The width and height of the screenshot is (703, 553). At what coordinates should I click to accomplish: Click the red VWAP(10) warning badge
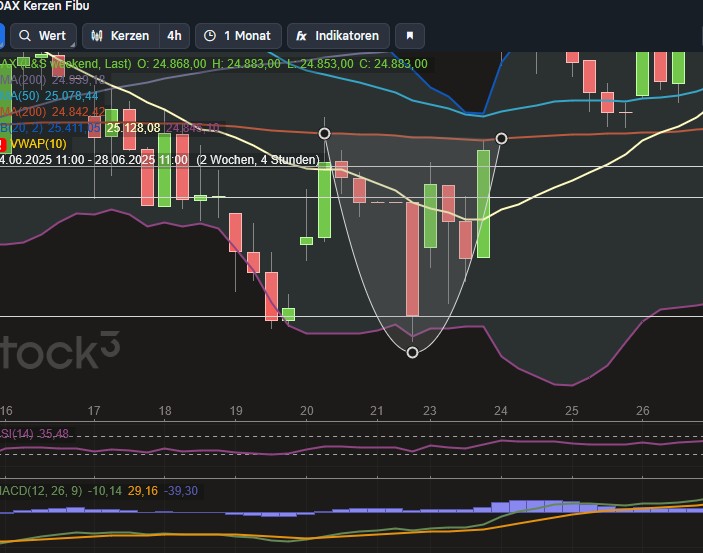click(4, 144)
